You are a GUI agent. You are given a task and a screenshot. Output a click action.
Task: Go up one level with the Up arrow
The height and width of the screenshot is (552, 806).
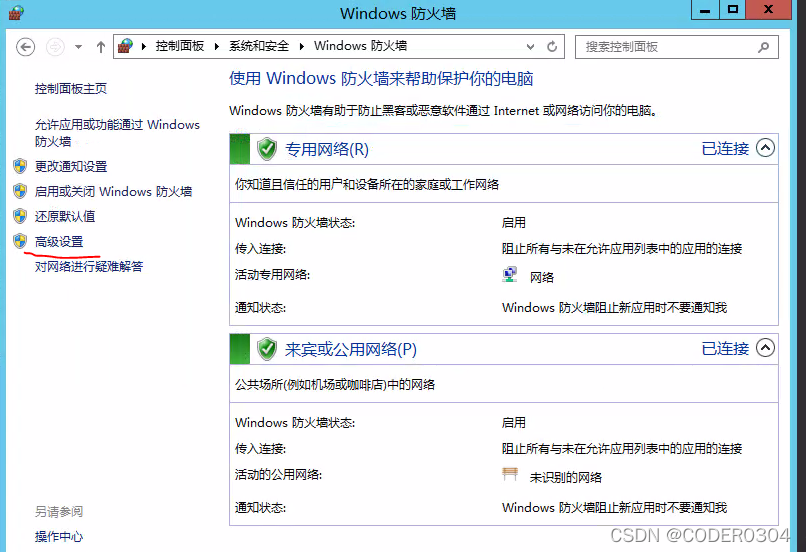[x=101, y=47]
